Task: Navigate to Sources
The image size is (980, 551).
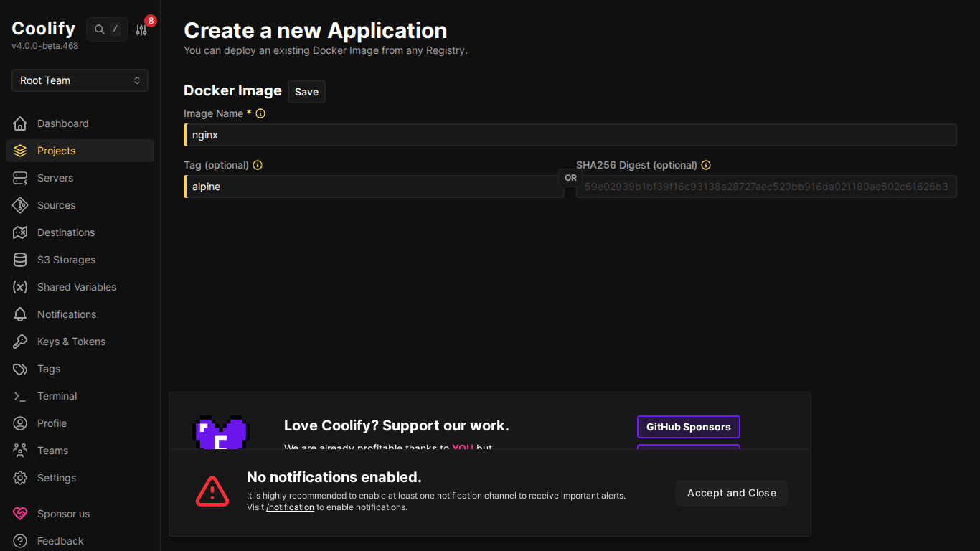Action: click(56, 204)
